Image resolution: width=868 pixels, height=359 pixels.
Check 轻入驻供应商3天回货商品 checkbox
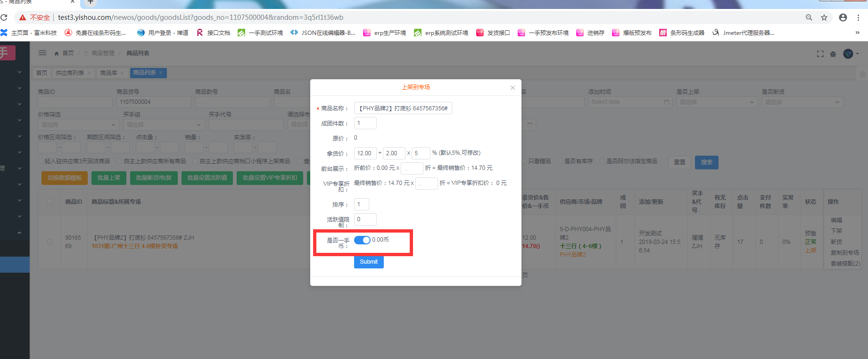pyautogui.click(x=41, y=161)
